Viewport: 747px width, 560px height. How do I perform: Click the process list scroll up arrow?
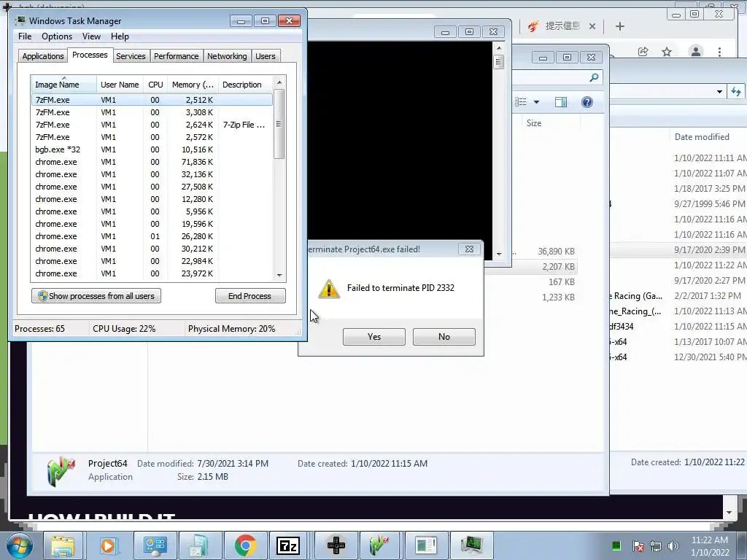(x=279, y=83)
